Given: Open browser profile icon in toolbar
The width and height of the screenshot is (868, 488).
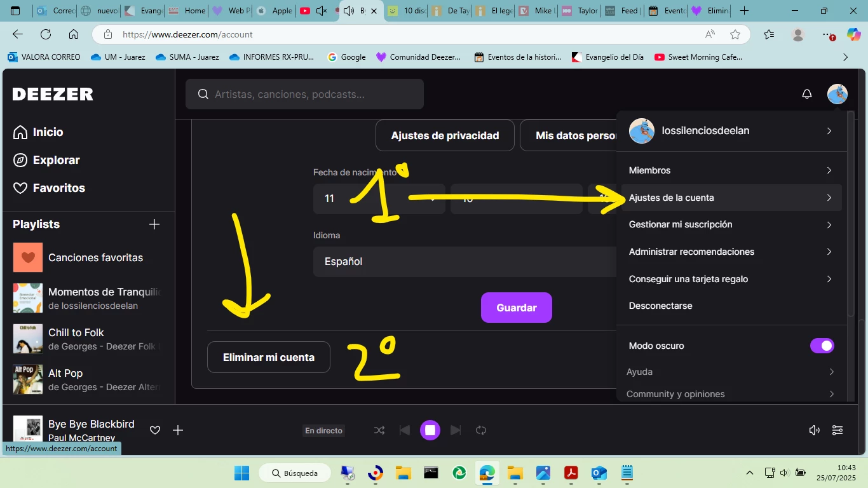Looking at the screenshot, I should [x=798, y=34].
